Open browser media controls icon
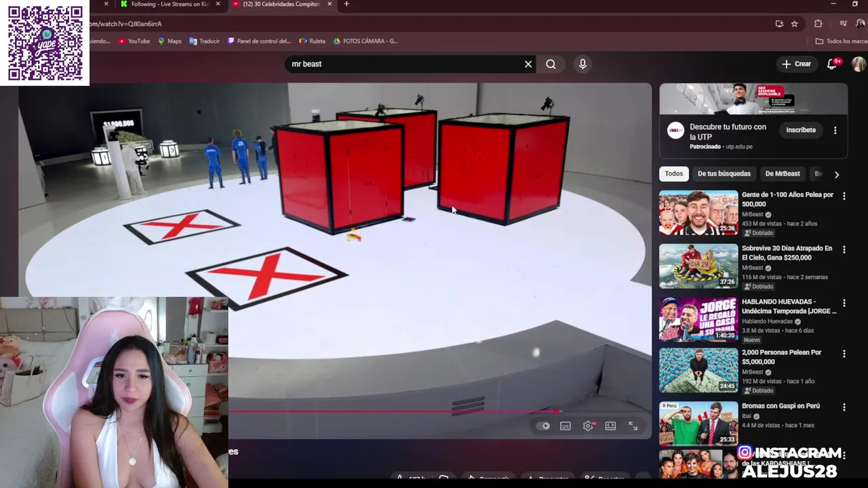The height and width of the screenshot is (488, 868). pos(844,24)
